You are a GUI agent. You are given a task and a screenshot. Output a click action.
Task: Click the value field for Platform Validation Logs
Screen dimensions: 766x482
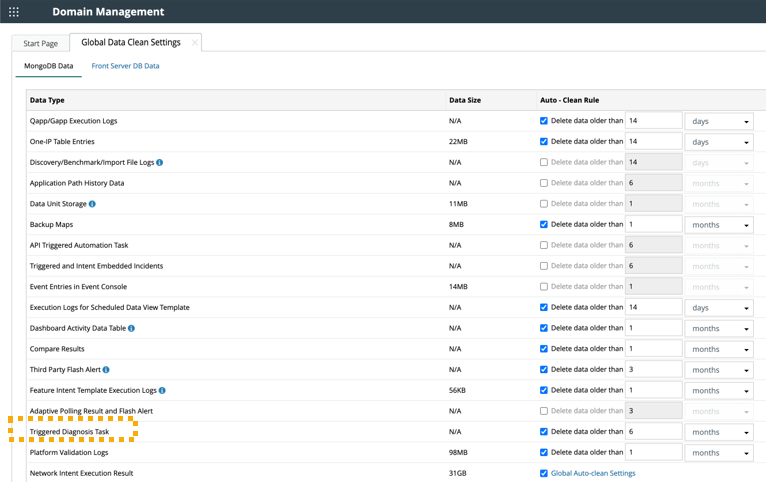tap(653, 453)
